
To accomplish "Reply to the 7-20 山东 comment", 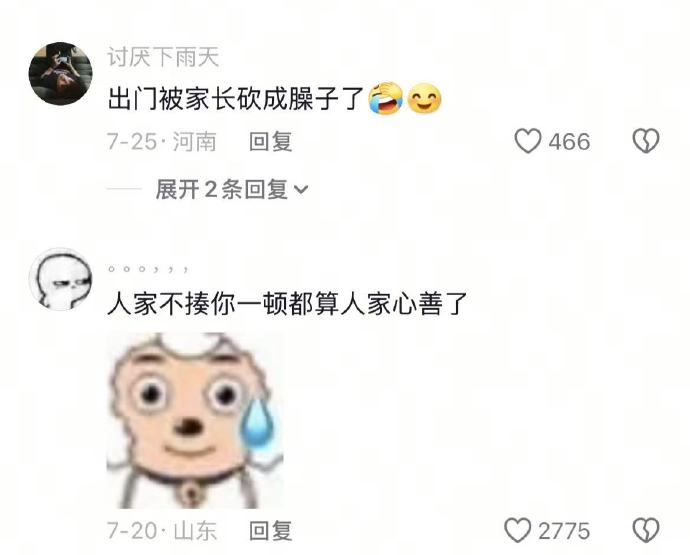I will click(x=270, y=530).
